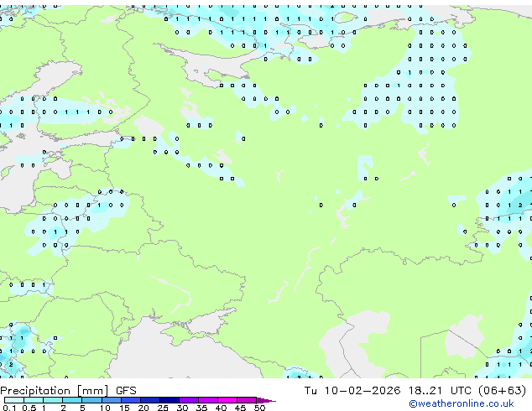Click the '50' legend scale label
532x411 pixels.
point(259,408)
